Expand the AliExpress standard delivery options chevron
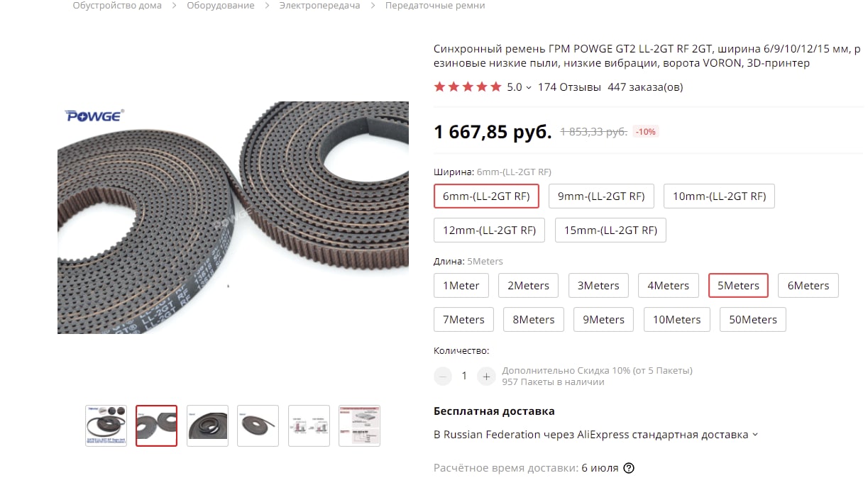Viewport: 868px width, 490px height. 754,435
